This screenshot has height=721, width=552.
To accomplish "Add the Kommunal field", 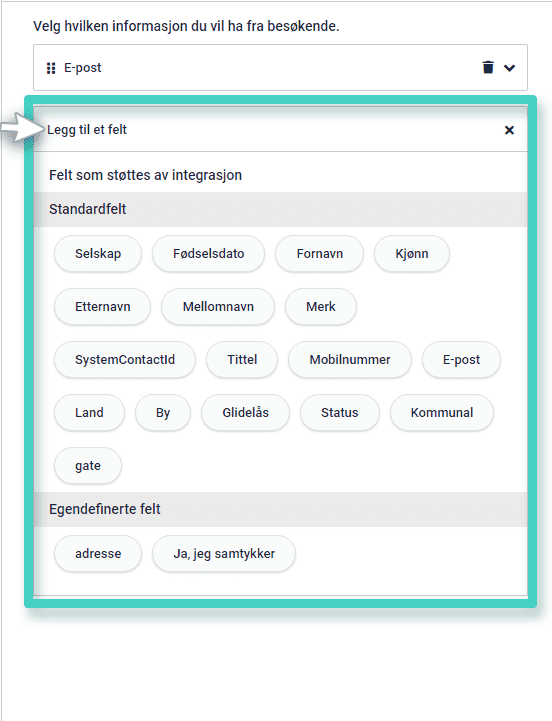I will point(442,412).
